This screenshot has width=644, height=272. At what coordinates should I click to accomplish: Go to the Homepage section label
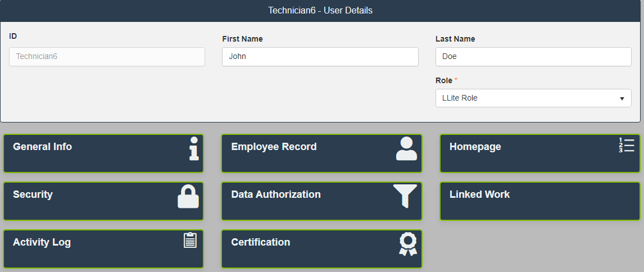pos(475,147)
